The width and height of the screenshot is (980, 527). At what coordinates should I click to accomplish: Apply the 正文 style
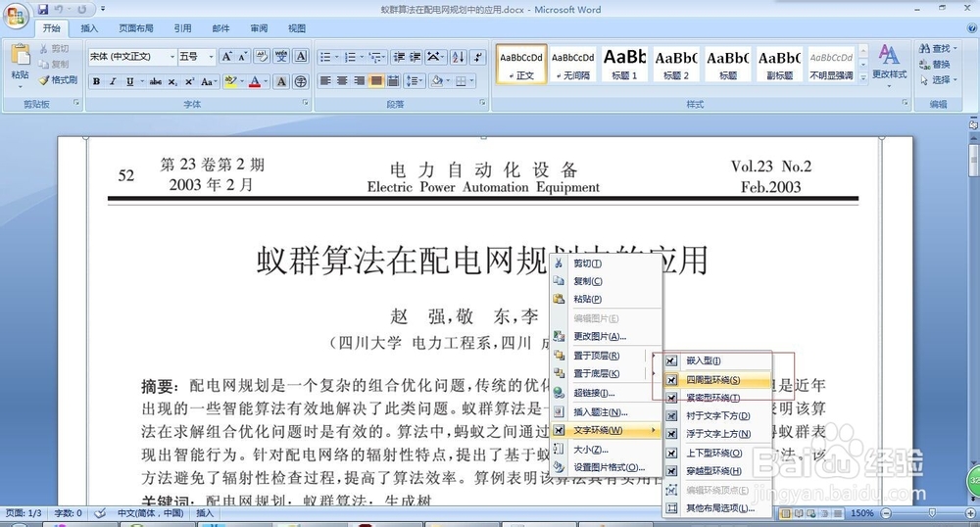(521, 64)
